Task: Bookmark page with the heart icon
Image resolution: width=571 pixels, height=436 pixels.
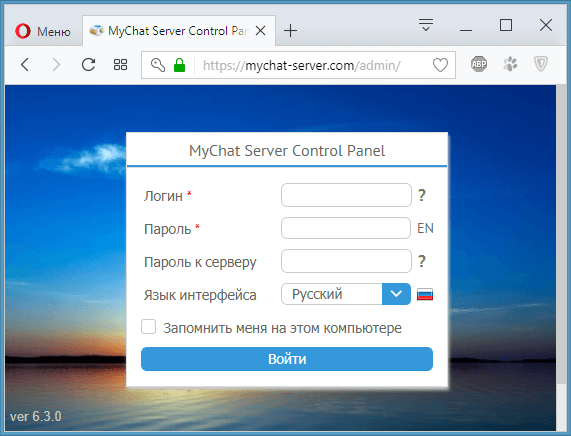Action: click(x=440, y=65)
